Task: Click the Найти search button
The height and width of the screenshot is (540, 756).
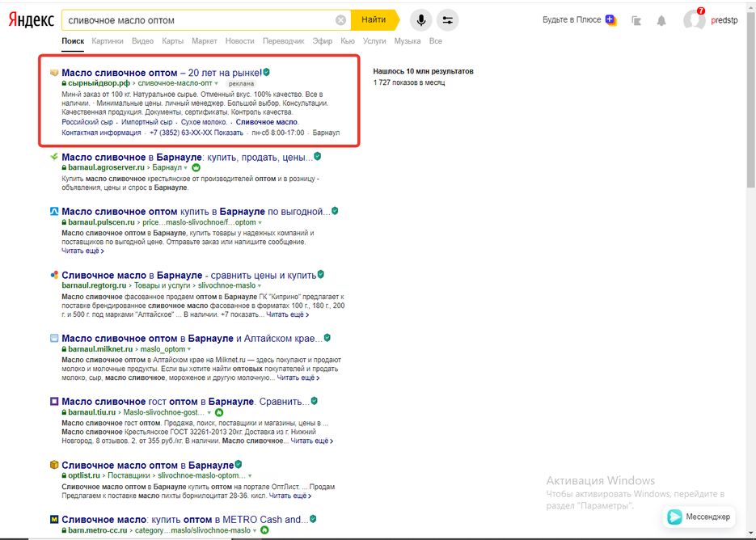Action: click(x=374, y=20)
